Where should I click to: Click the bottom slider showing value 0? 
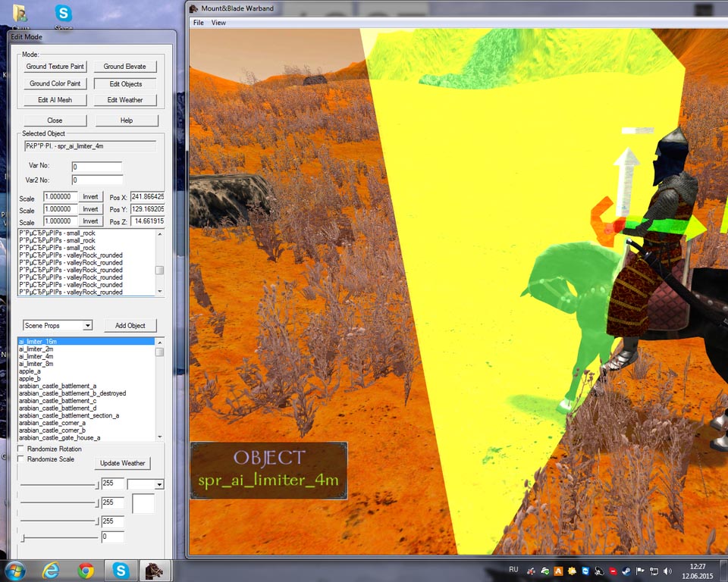click(24, 537)
